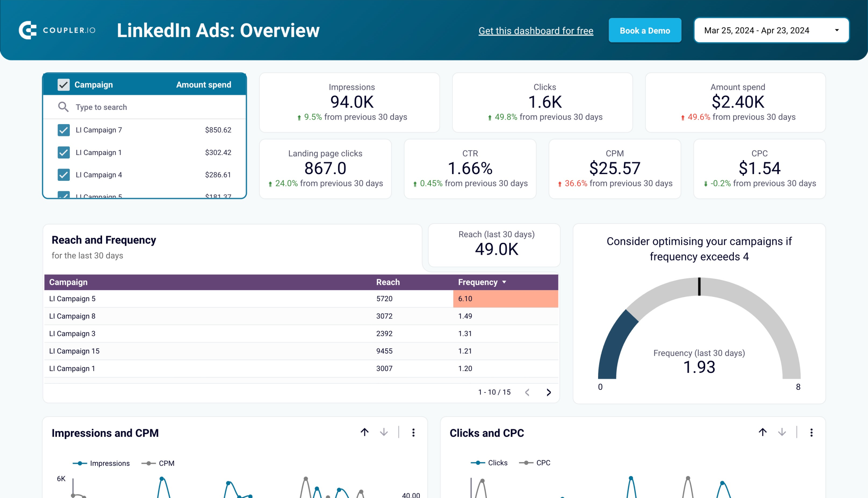Click reach value 9455
Screen dimensions: 868x498
pyautogui.click(x=384, y=351)
